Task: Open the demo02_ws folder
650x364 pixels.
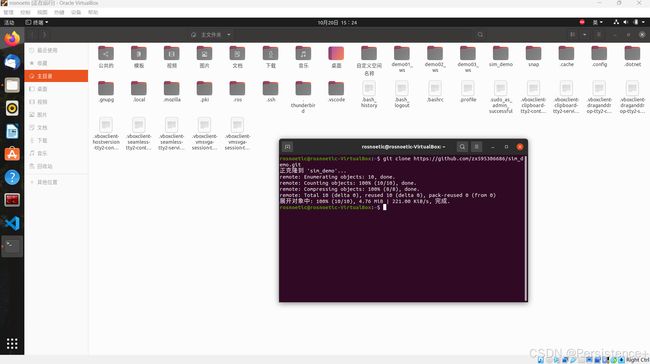Action: [434, 59]
